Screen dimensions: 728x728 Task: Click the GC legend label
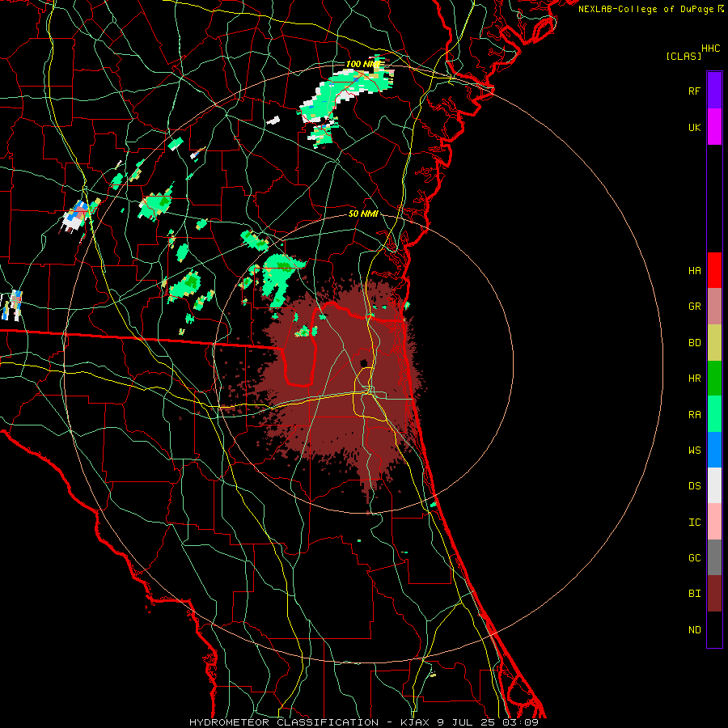(694, 558)
